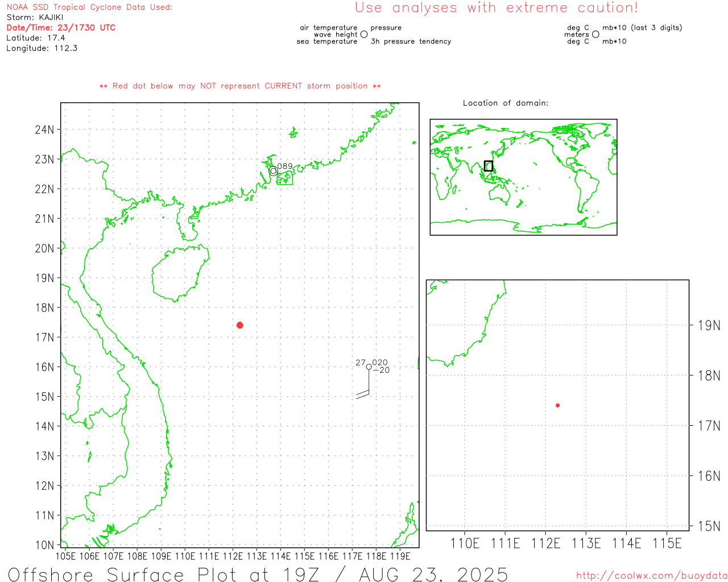
Task: Click the 'sea temperature' legend label
Action: coord(327,41)
